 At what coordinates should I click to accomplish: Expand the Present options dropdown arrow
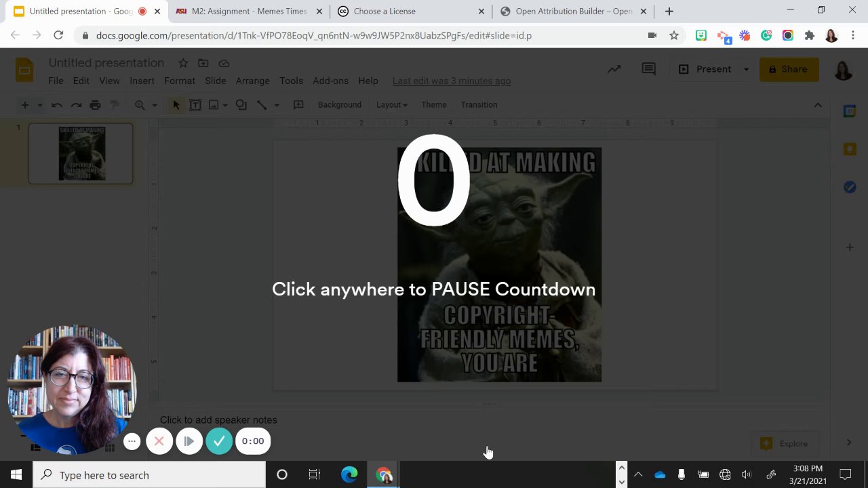(x=746, y=69)
